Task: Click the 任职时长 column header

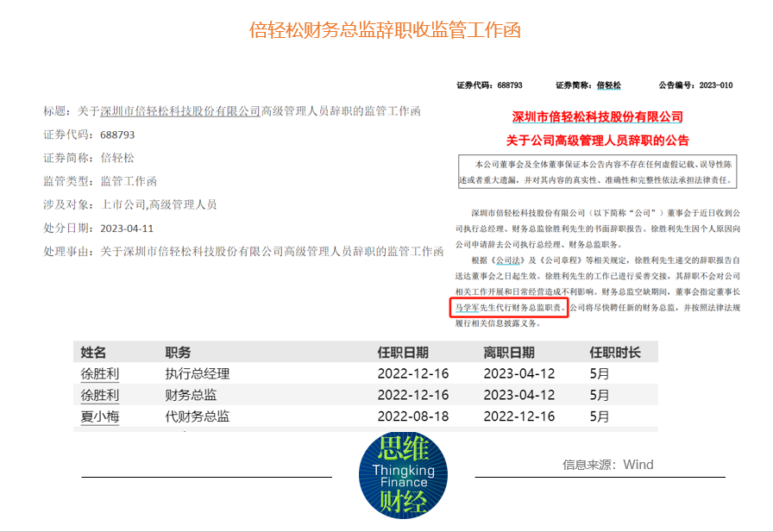Action: coord(615,352)
